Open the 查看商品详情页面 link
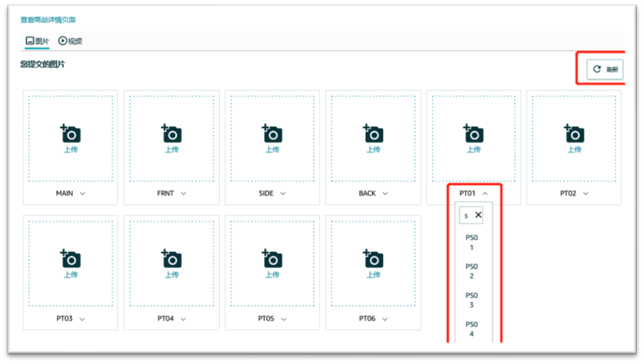 pos(48,20)
